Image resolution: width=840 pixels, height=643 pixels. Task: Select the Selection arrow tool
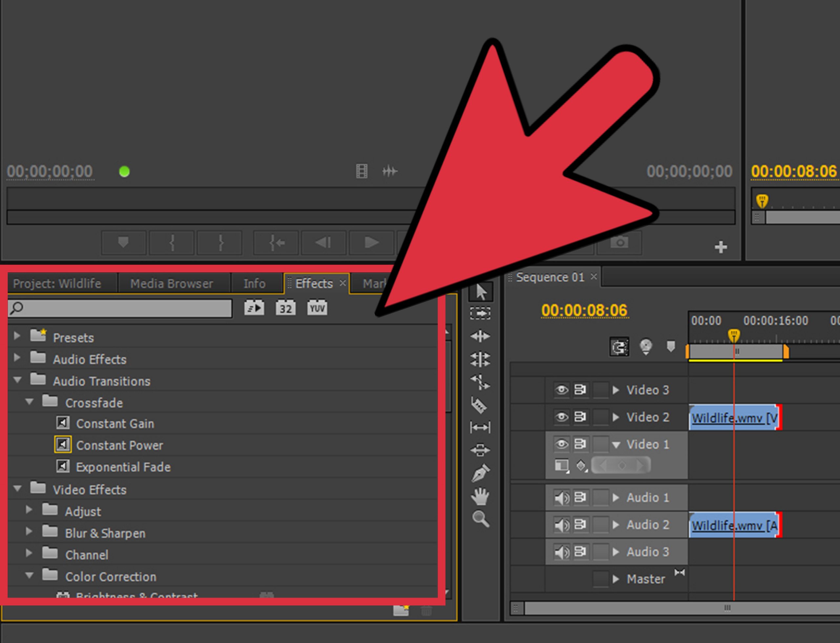[481, 292]
